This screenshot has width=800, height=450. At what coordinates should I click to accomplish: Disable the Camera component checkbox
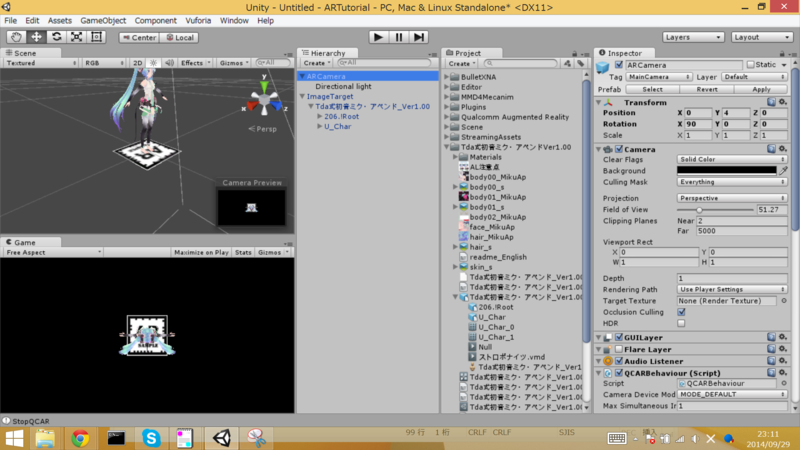619,149
